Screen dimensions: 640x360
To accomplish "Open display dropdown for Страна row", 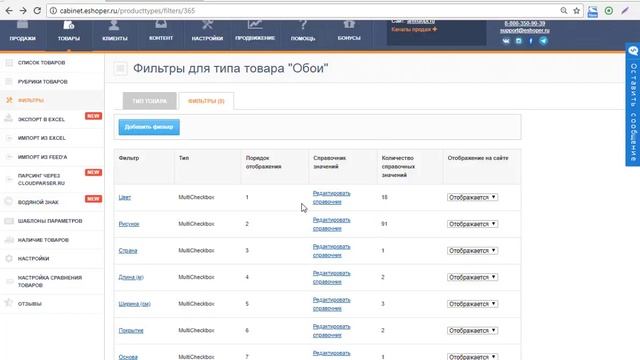I will pos(472,251).
